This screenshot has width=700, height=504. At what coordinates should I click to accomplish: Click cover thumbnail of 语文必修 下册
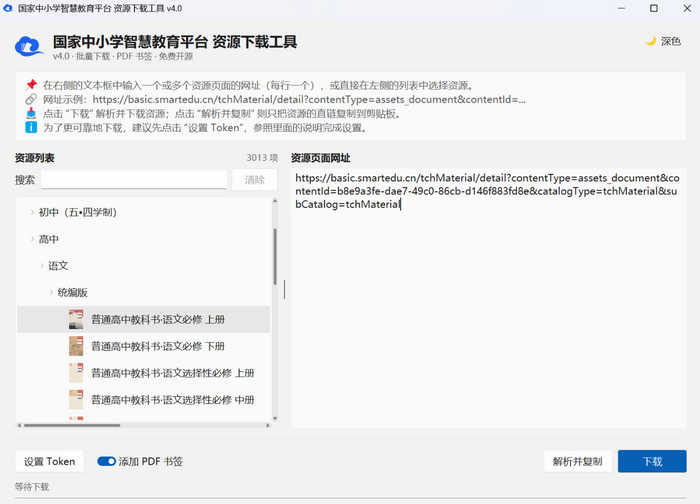click(x=76, y=346)
